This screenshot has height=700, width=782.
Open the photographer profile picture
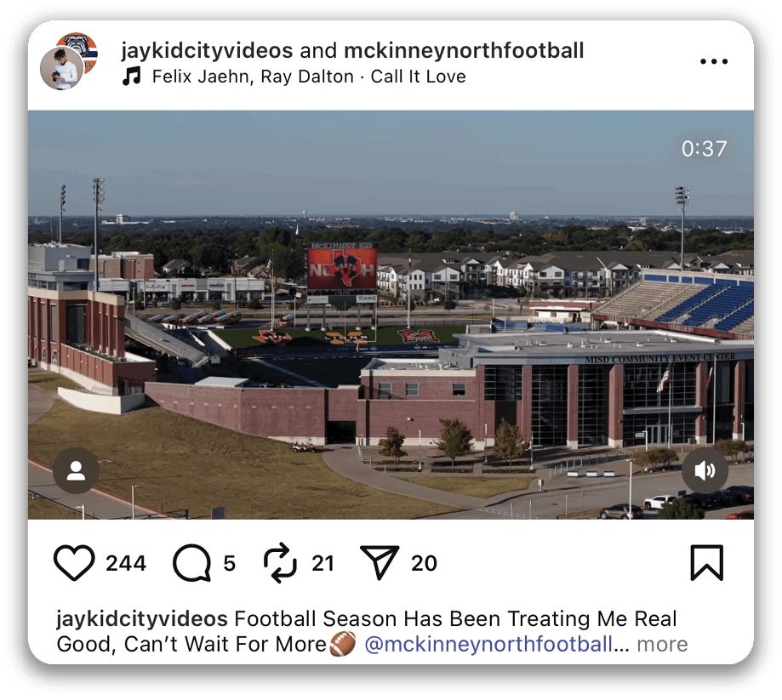tap(61, 68)
